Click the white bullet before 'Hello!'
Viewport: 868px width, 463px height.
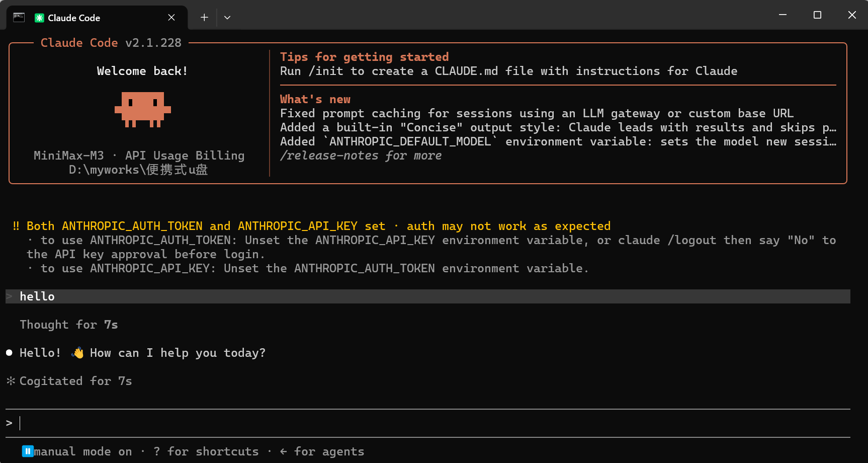tap(9, 353)
